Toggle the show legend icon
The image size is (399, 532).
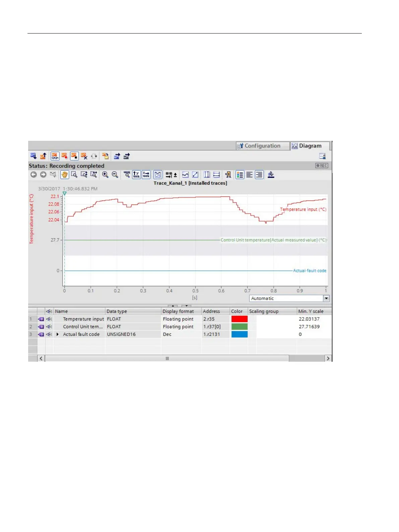[240, 175]
